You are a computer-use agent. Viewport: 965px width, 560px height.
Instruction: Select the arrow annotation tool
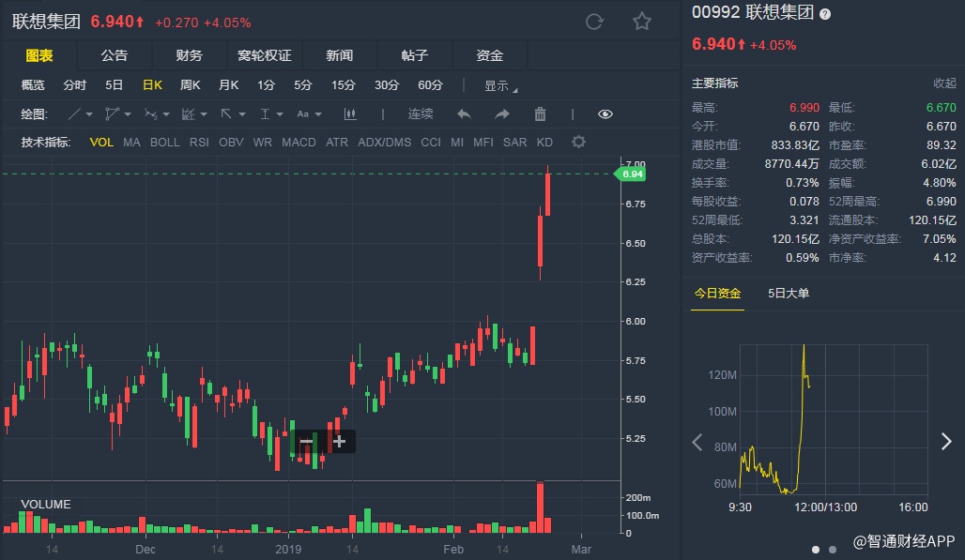coord(226,114)
